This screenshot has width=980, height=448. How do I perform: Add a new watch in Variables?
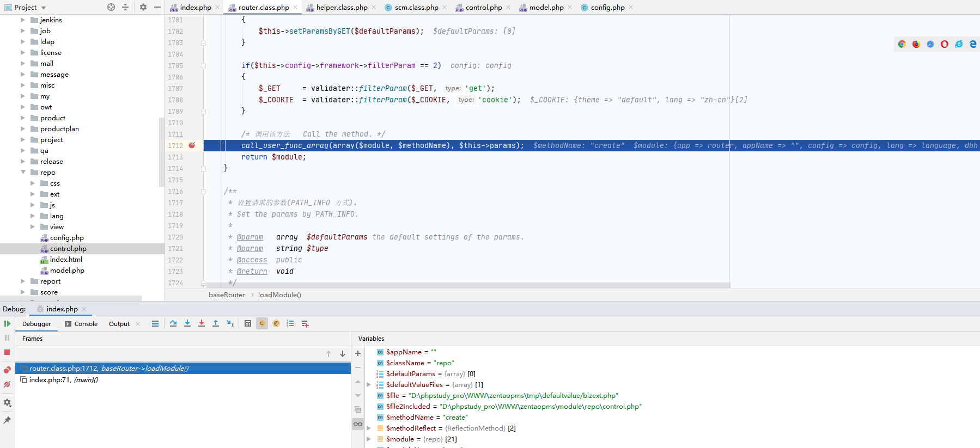pos(358,353)
